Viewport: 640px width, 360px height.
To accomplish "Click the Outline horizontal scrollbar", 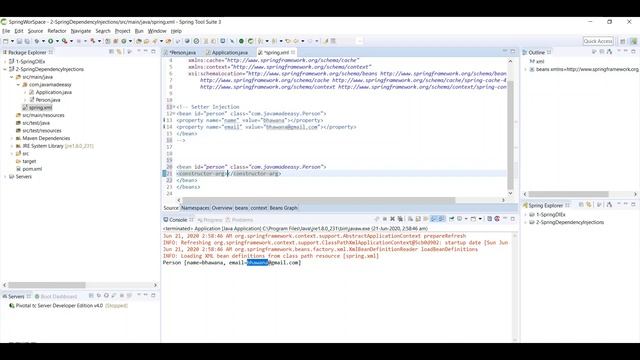I will [x=569, y=194].
